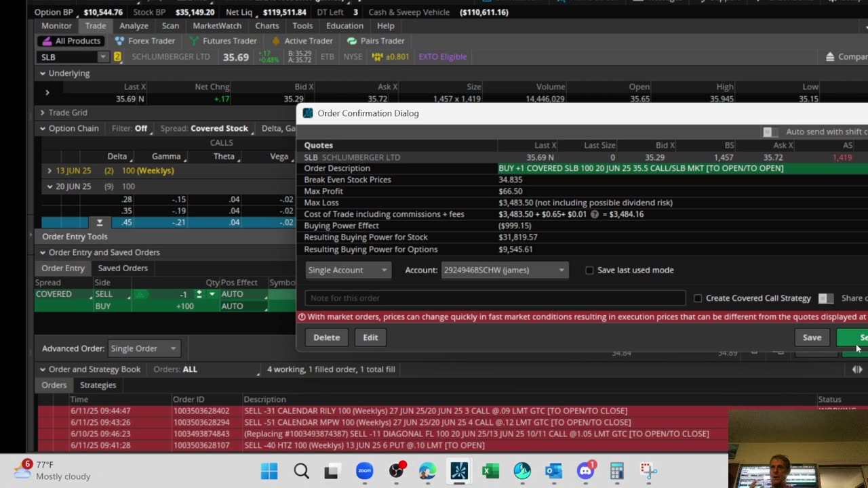This screenshot has height=488, width=868.
Task: Click the All Products icon
Action: (x=47, y=41)
